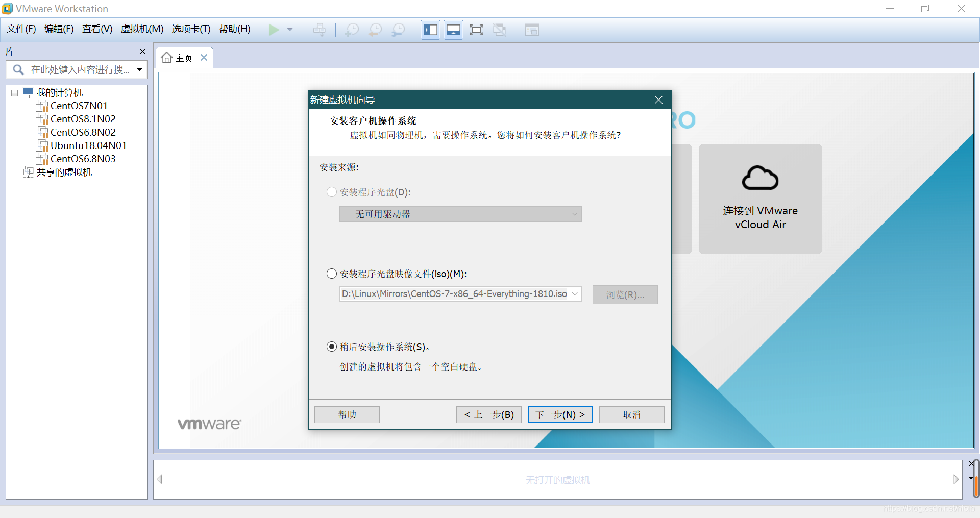Close the 主页 tab
The image size is (980, 518).
click(204, 58)
